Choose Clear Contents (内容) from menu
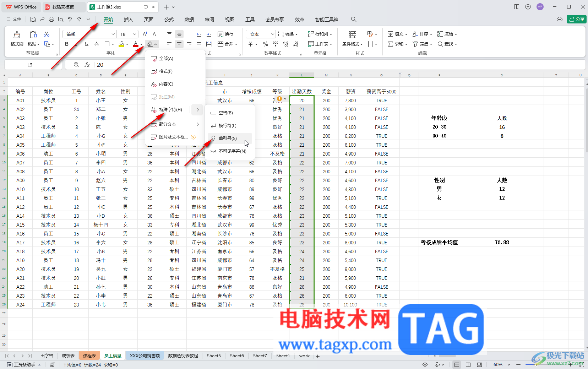Image resolution: width=588 pixels, height=369 pixels. point(175,84)
